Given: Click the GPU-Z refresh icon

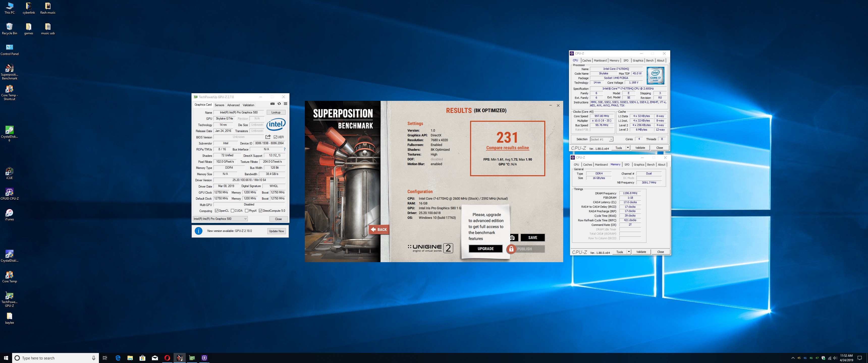Looking at the screenshot, I should (x=279, y=104).
